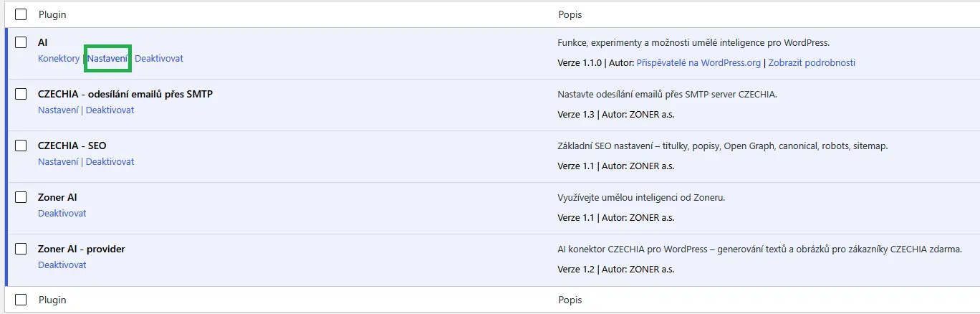Click Deaktivovat under CZECHIA - SEO
This screenshot has width=980, height=314.
110,162
